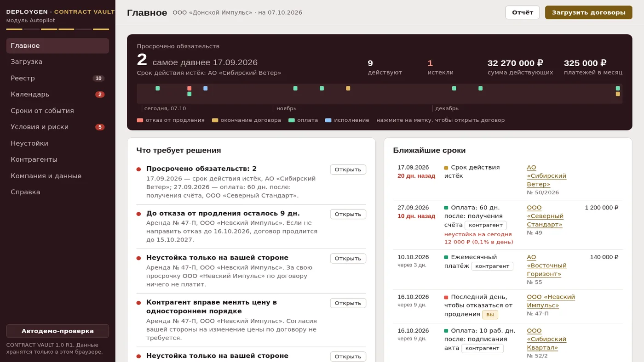Click the red renewal-refusal timeline marker
The height and width of the screenshot is (362, 644).
pyautogui.click(x=190, y=88)
